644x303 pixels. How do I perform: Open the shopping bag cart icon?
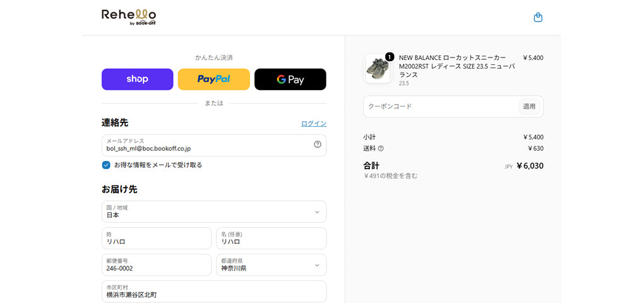click(538, 18)
